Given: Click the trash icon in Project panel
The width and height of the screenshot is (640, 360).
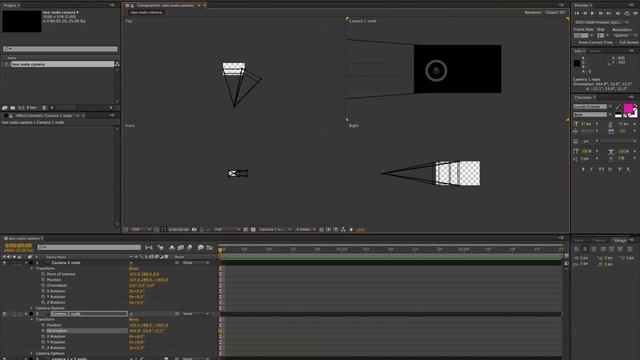Looking at the screenshot, I should [x=44, y=108].
